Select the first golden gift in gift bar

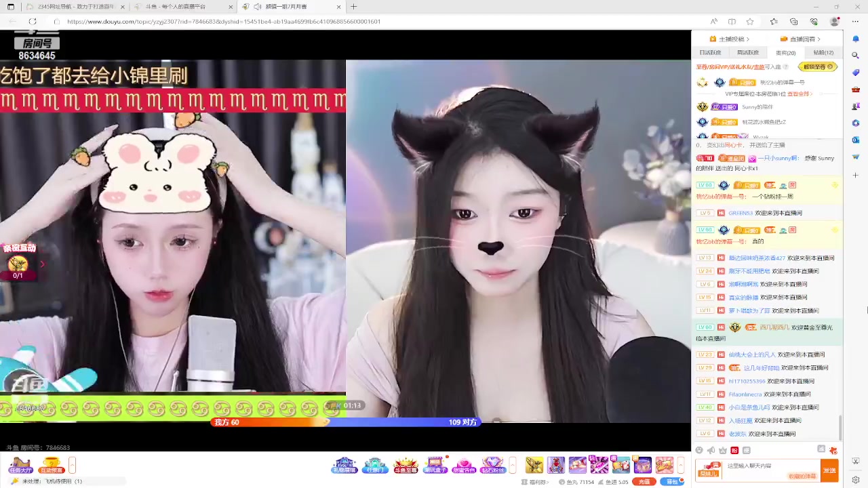534,465
